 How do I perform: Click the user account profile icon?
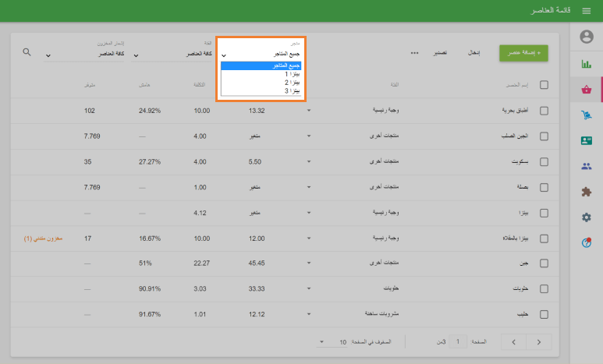(x=587, y=37)
